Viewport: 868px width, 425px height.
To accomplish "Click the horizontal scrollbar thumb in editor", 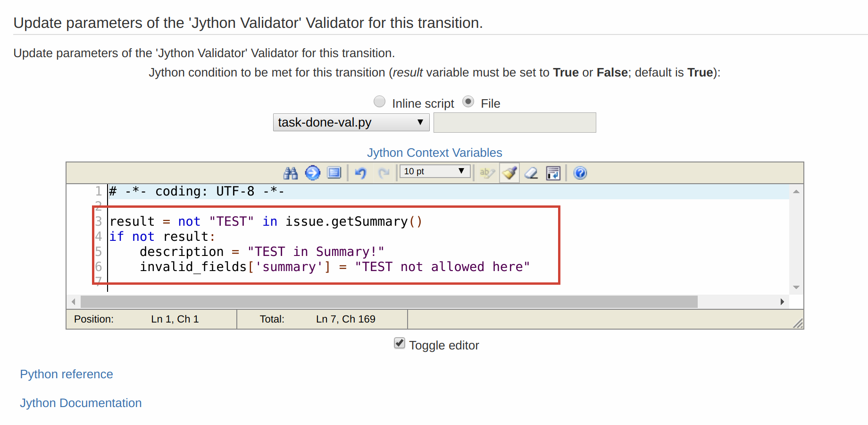I will click(x=389, y=302).
